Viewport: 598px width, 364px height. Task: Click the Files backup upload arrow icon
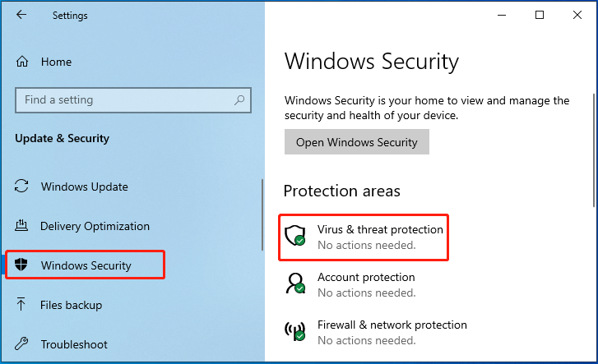[x=21, y=304]
